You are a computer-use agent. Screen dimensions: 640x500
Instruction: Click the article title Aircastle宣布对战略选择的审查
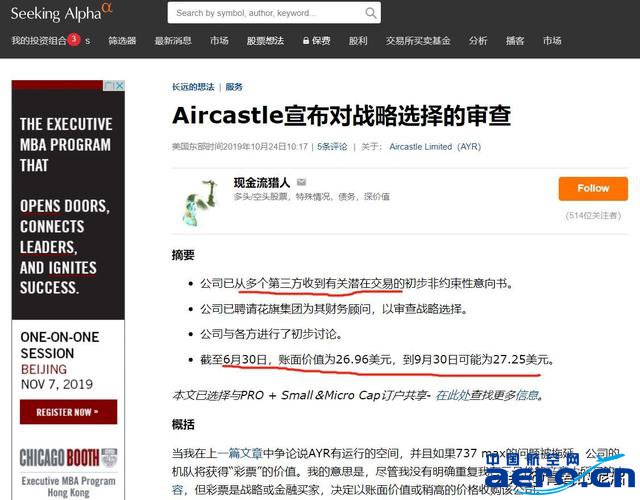[341, 116]
